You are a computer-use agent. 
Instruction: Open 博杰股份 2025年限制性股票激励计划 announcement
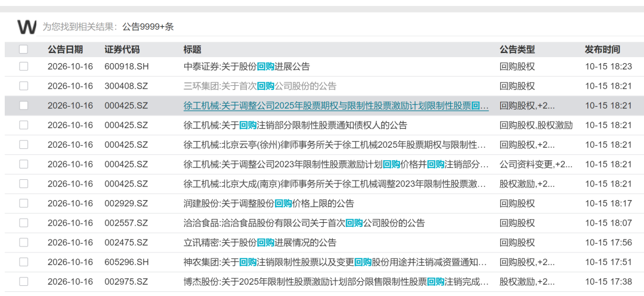[336, 282]
